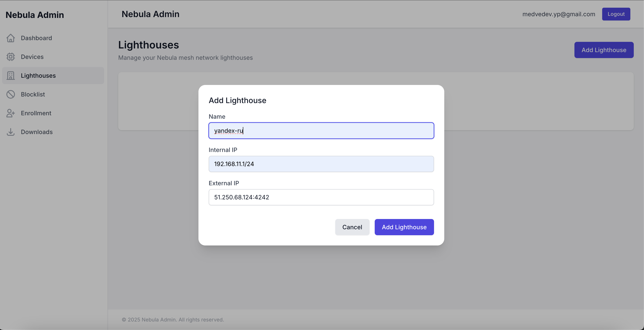Submit dialog with Add Lighthouse button
This screenshot has width=644, height=330.
coord(404,227)
